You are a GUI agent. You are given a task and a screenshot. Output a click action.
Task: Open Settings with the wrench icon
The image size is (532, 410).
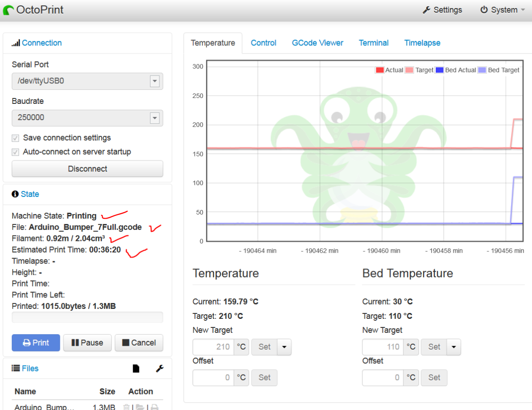427,10
